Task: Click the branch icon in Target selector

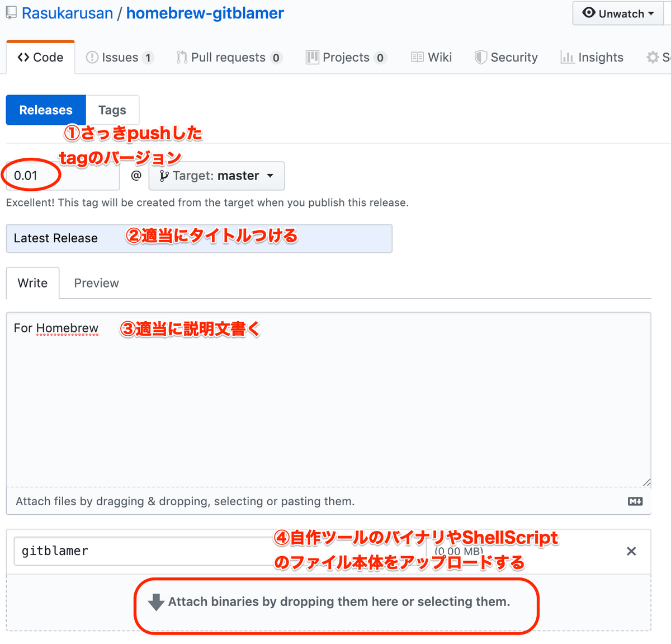Action: tap(163, 176)
